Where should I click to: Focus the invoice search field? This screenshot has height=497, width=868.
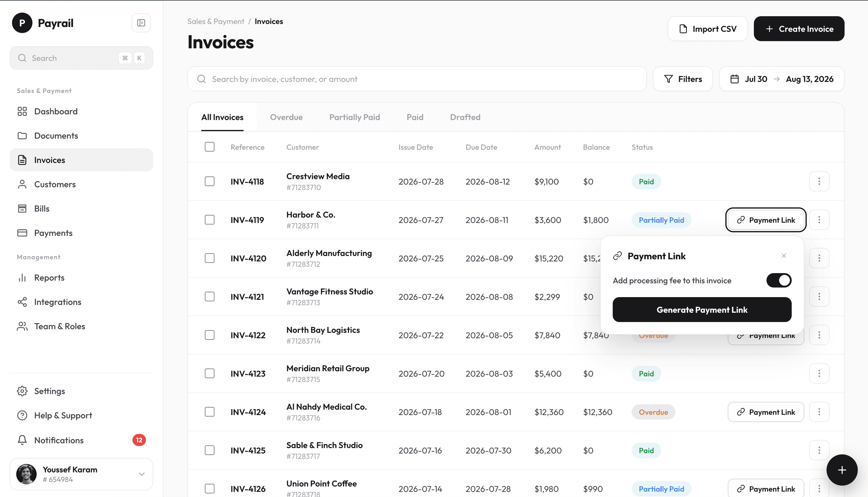[417, 79]
